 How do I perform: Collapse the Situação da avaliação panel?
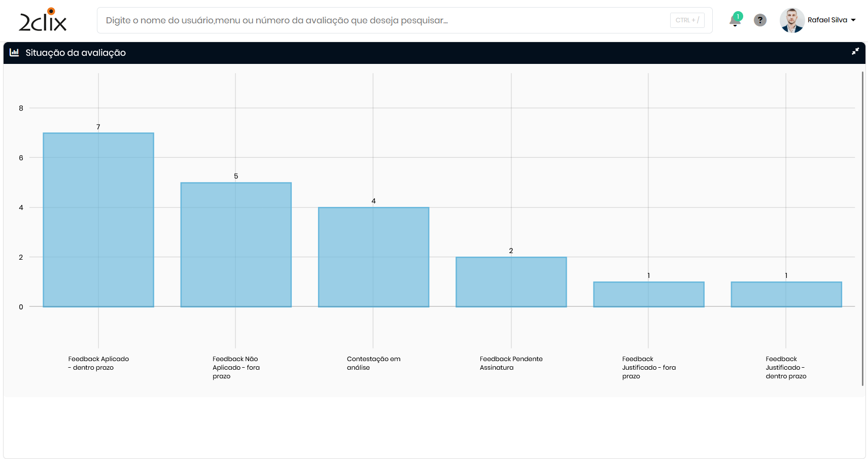(x=855, y=52)
